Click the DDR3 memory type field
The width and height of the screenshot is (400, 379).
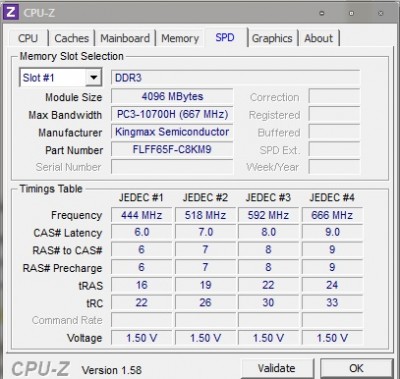pyautogui.click(x=235, y=78)
